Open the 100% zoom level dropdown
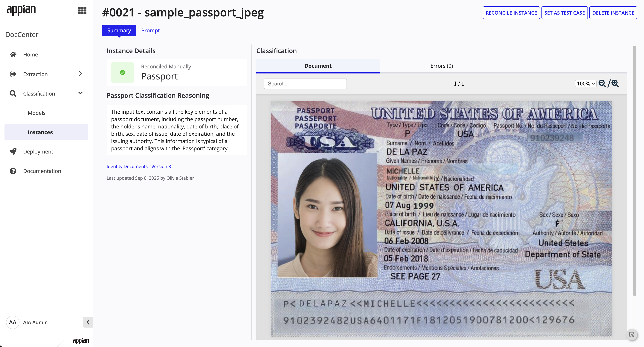This screenshot has width=644, height=347. coord(586,83)
